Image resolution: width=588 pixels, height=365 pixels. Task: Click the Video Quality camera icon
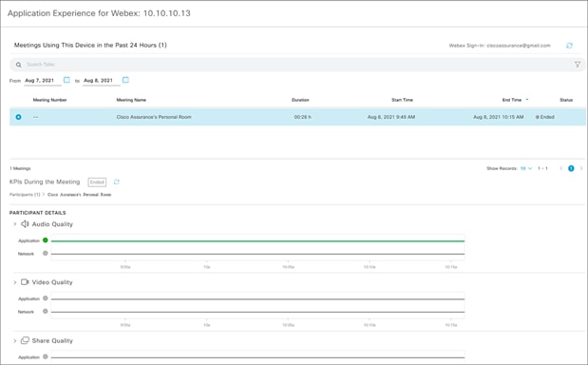(x=25, y=282)
